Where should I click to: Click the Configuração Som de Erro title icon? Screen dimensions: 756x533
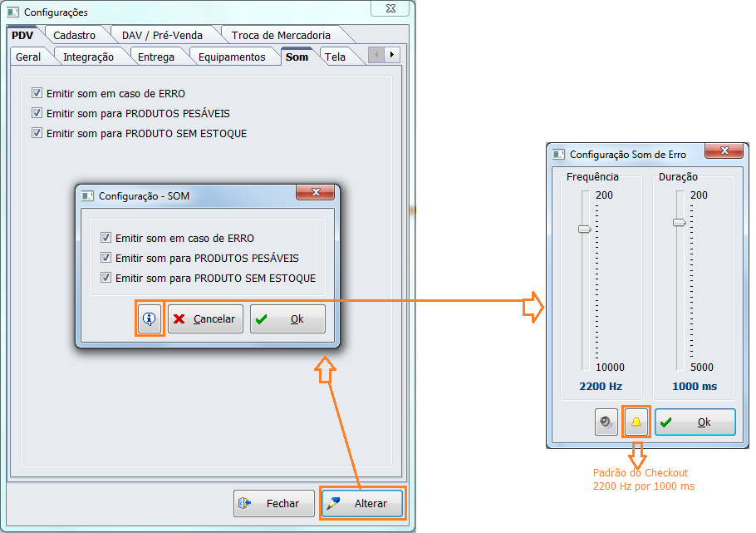558,154
